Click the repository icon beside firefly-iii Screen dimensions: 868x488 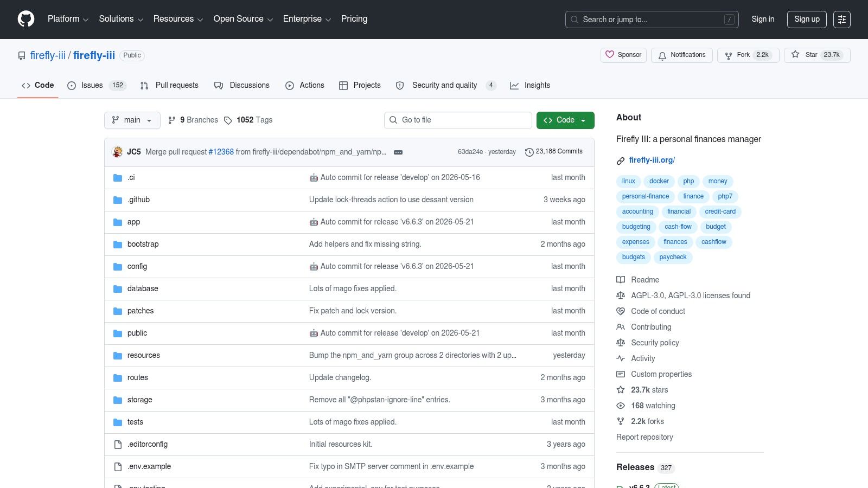click(x=22, y=56)
